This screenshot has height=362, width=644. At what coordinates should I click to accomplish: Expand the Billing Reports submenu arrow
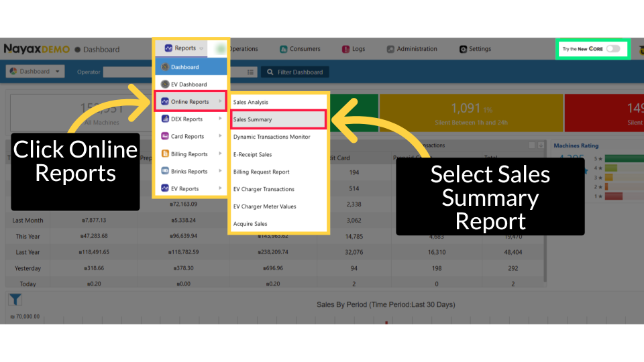click(x=220, y=154)
